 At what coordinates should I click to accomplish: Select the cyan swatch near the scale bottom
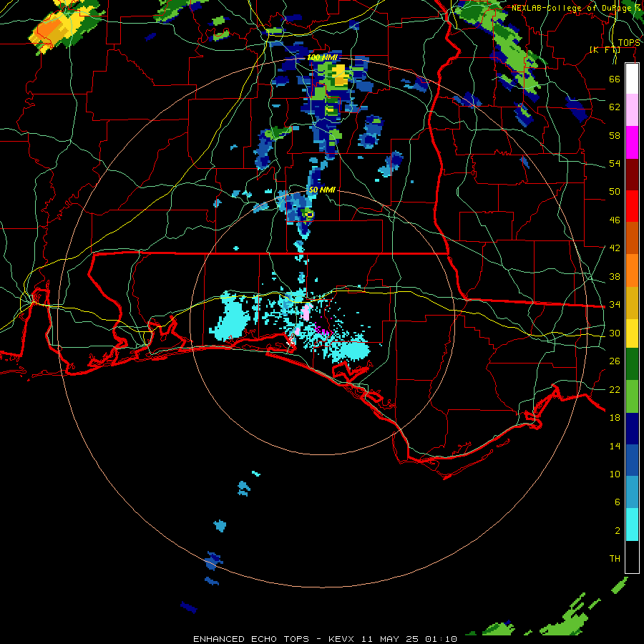(x=632, y=525)
